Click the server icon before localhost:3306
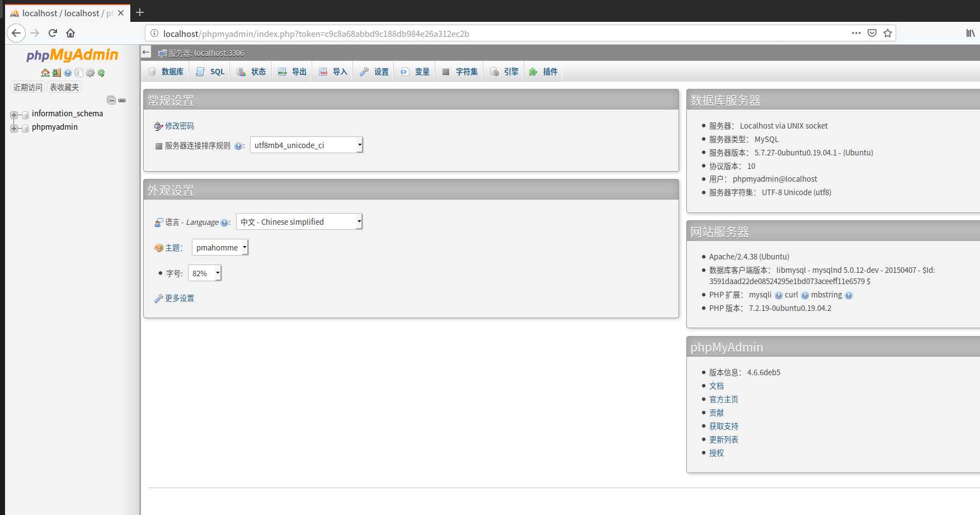The width and height of the screenshot is (980, 515). [x=162, y=53]
